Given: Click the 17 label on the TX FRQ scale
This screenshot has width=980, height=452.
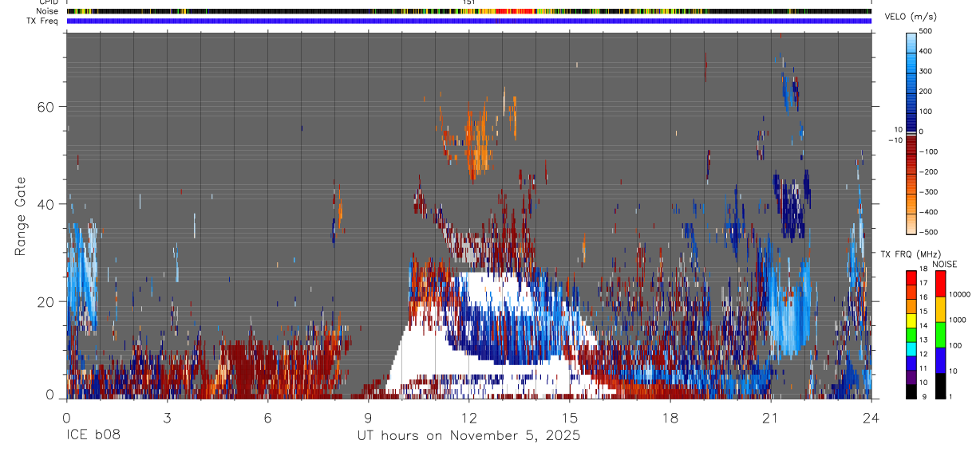Looking at the screenshot, I should 923,283.
